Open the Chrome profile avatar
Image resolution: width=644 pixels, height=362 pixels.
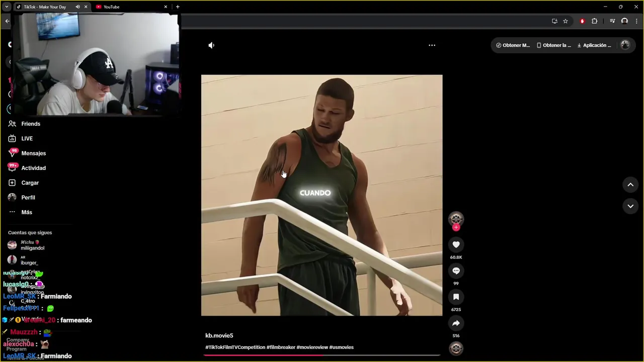click(x=624, y=21)
